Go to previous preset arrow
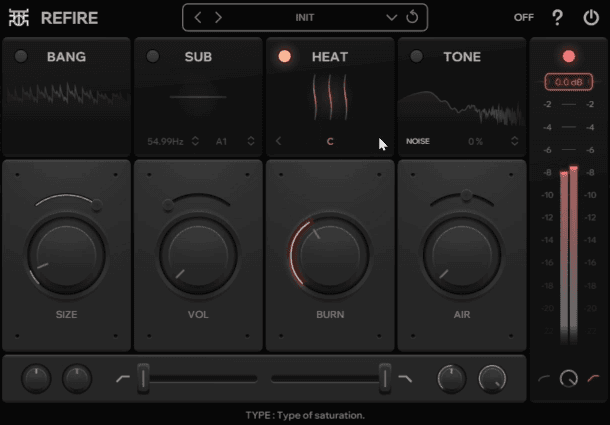610x425 pixels. tap(198, 18)
